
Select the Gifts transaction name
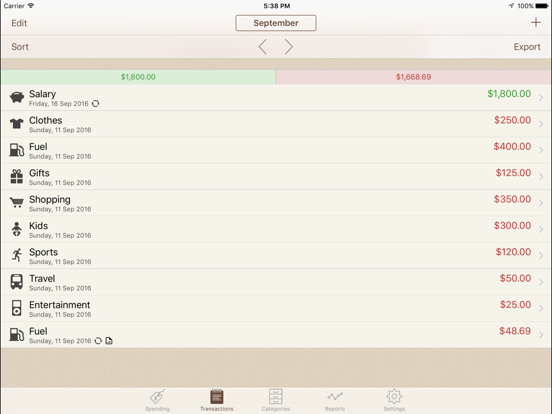click(x=39, y=173)
